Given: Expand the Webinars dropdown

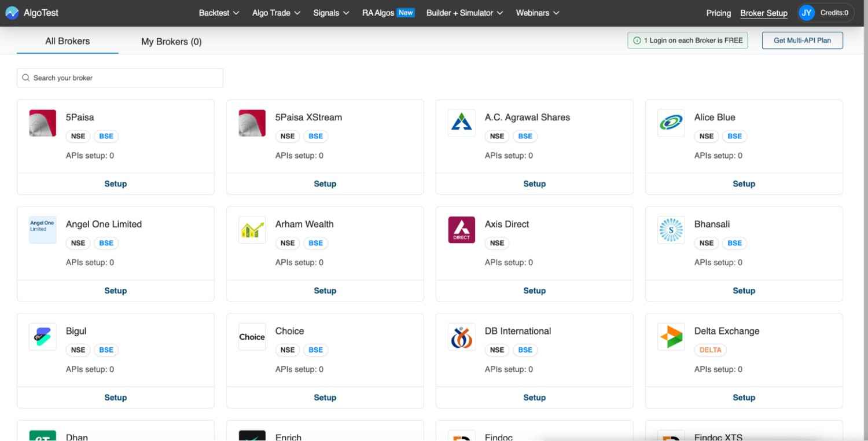Looking at the screenshot, I should click(538, 13).
